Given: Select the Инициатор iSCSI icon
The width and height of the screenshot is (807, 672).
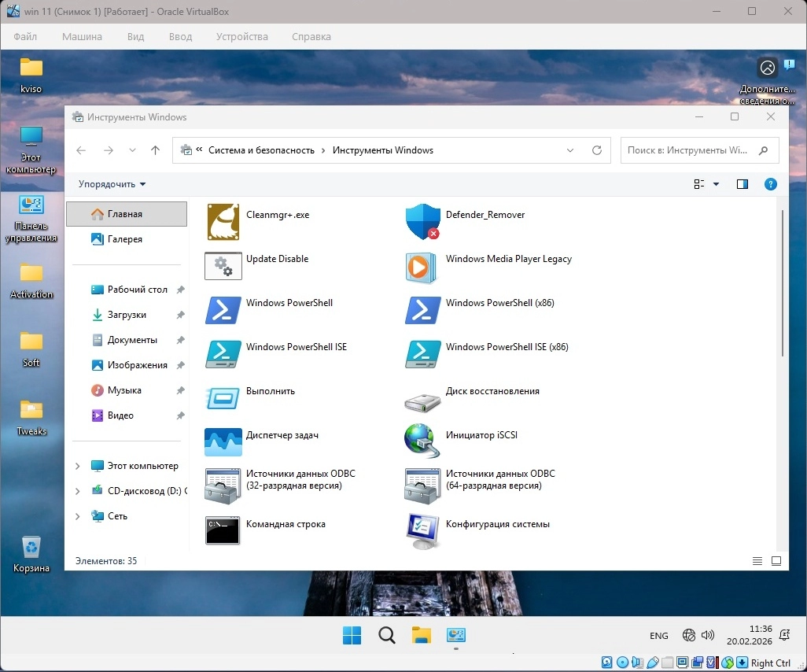Looking at the screenshot, I should tap(422, 441).
